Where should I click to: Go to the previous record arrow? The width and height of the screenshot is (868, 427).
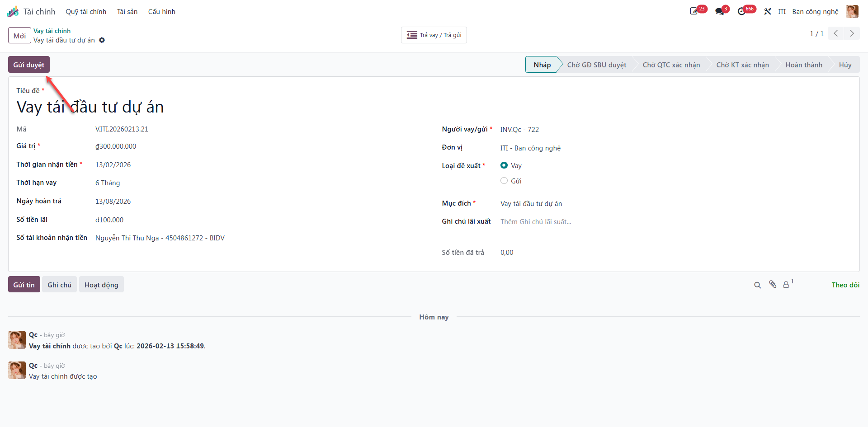point(836,33)
